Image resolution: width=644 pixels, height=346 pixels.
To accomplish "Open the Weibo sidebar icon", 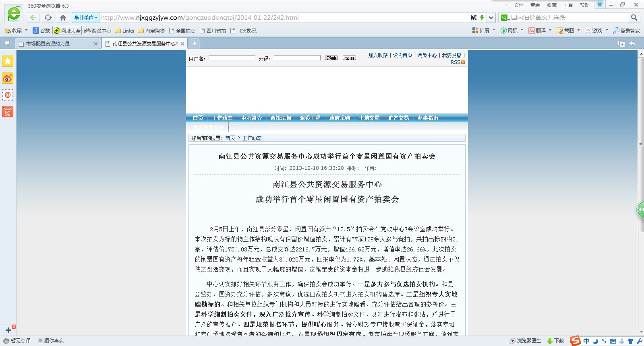I will [8, 78].
